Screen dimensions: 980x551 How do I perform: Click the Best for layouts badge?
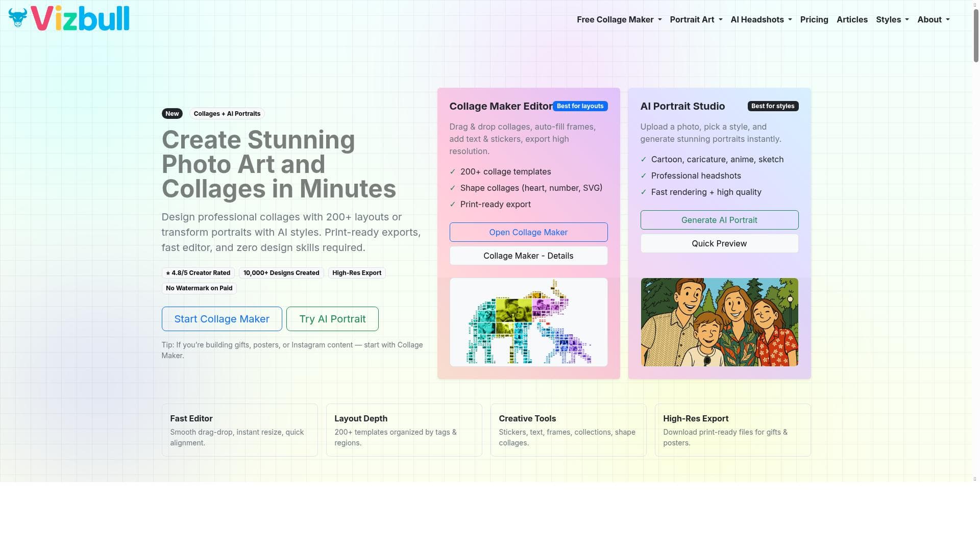580,106
